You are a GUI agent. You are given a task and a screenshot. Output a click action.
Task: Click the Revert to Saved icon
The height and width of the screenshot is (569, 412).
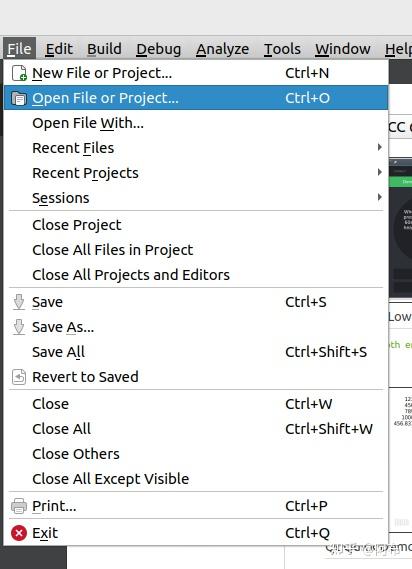point(19,377)
